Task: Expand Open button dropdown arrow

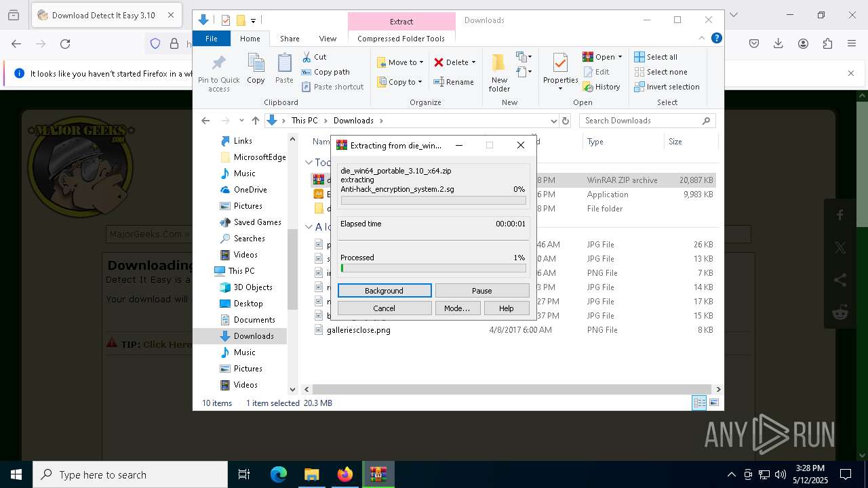Action: click(620, 57)
